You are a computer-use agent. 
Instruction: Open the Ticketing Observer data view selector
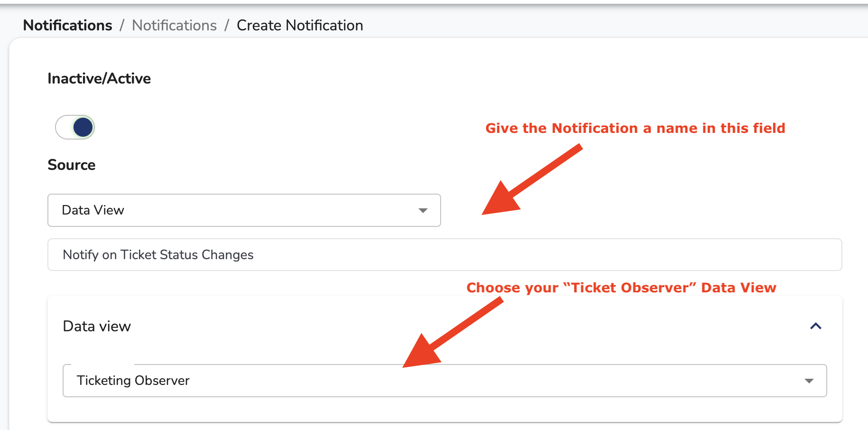coord(445,381)
